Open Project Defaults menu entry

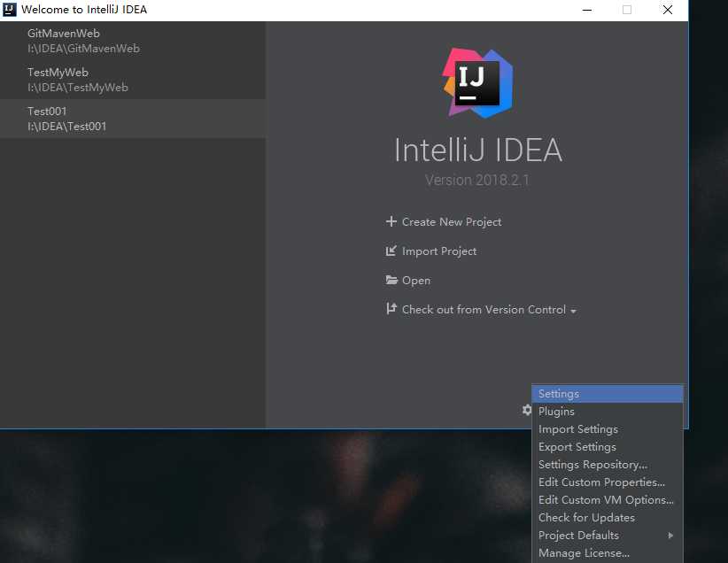[608, 536]
